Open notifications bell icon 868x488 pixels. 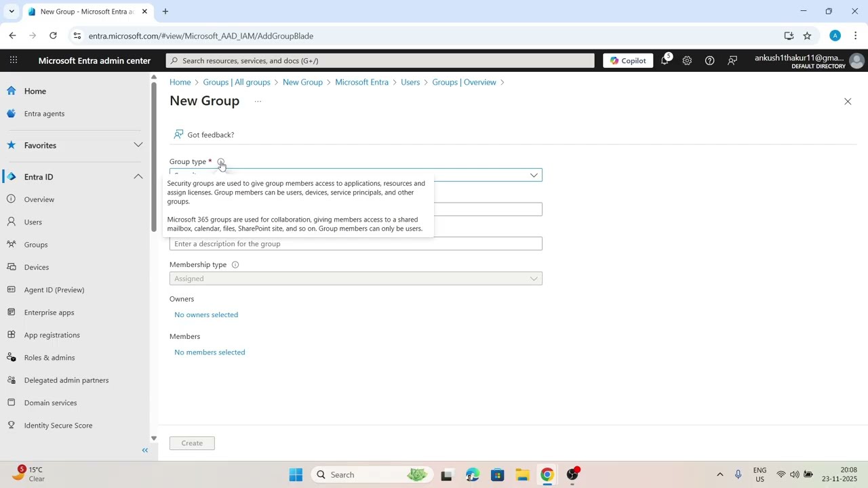pos(665,60)
